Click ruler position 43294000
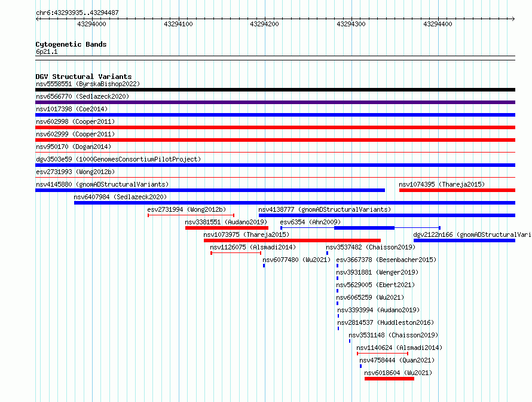Viewport: 532px width, 402px height. click(x=91, y=24)
